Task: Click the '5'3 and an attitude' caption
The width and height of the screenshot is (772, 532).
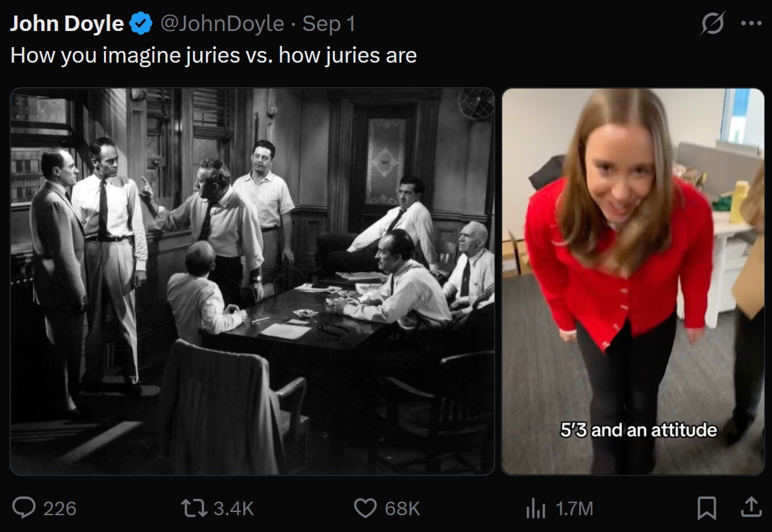Action: point(638,429)
